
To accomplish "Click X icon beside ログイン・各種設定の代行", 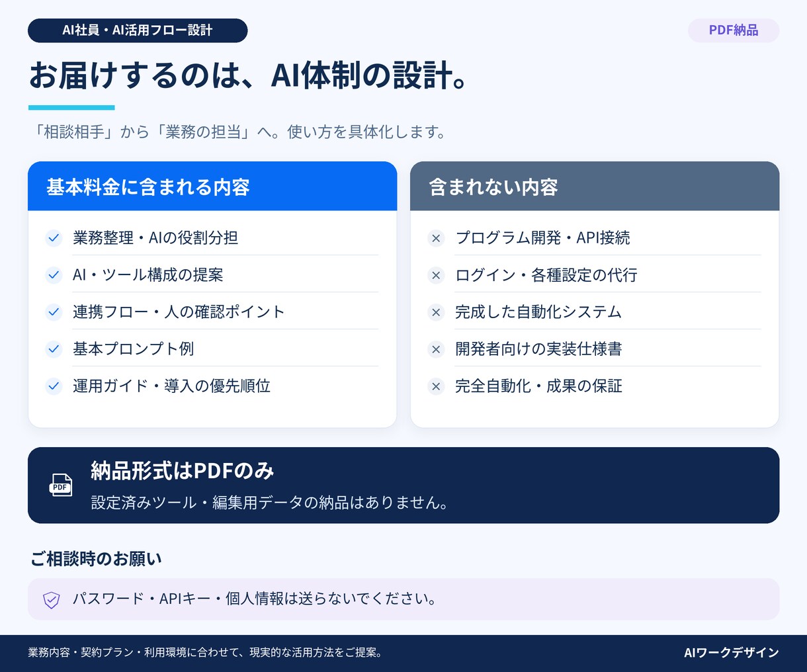I will point(436,275).
